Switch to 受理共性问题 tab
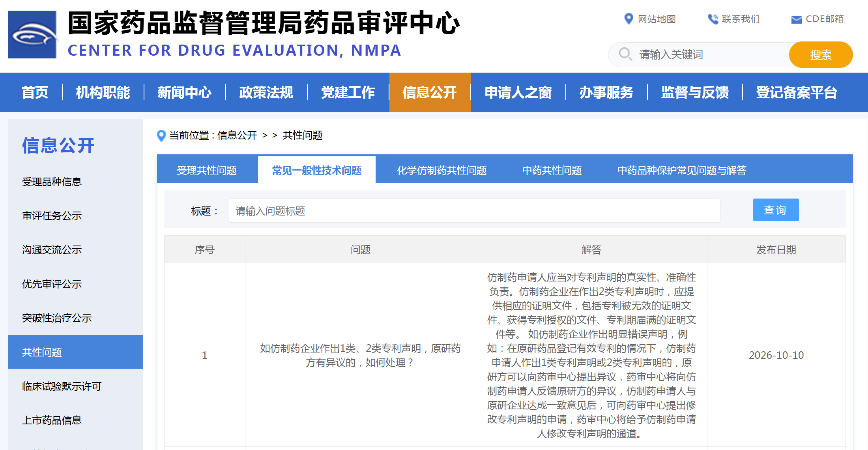Screen dimensions: 868x450 [x=207, y=170]
